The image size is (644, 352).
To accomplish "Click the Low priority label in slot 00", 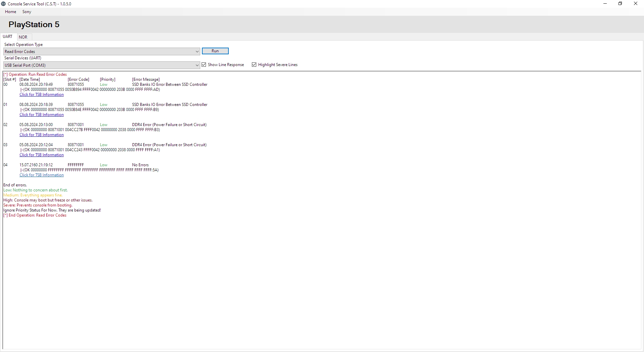I will click(x=104, y=84).
